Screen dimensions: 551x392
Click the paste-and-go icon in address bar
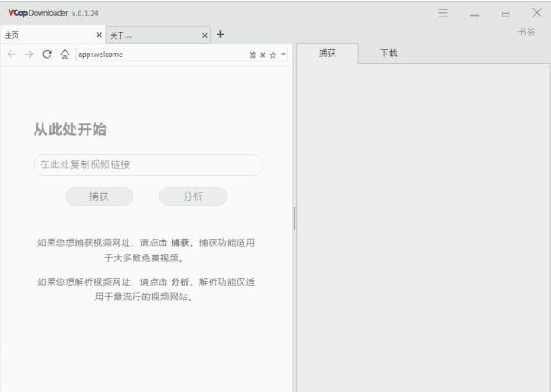click(252, 55)
